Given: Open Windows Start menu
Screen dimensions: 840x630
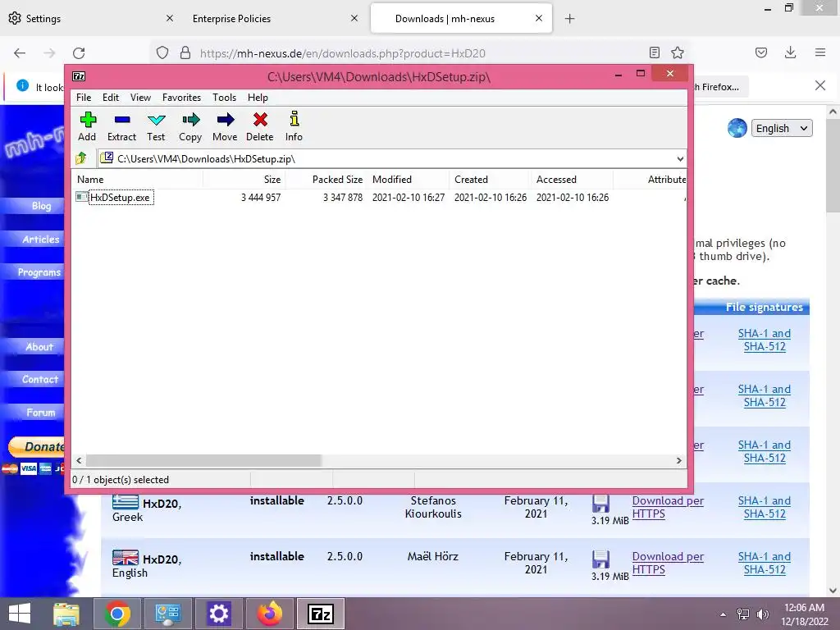Looking at the screenshot, I should (x=20, y=614).
